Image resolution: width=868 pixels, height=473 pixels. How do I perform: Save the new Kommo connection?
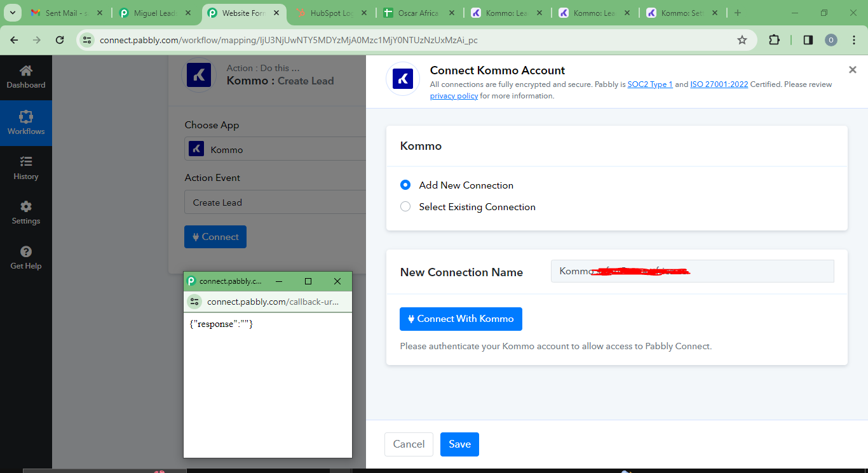459,444
